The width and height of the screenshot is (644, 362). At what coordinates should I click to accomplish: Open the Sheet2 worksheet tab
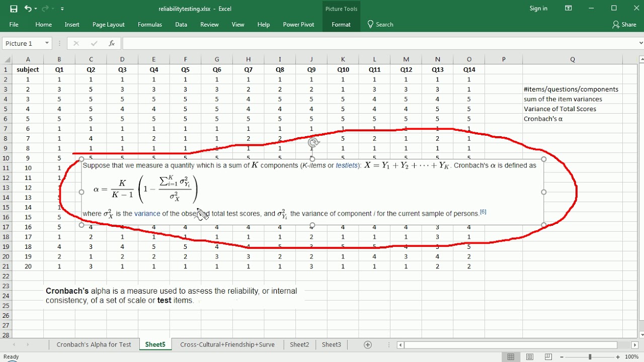tap(299, 344)
